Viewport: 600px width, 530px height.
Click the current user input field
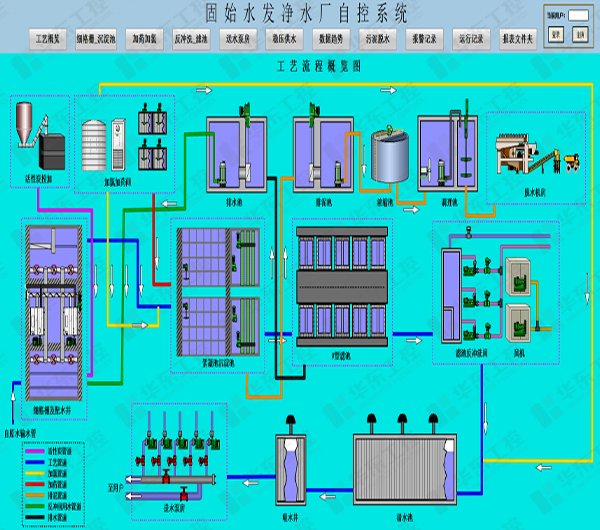[x=580, y=17]
